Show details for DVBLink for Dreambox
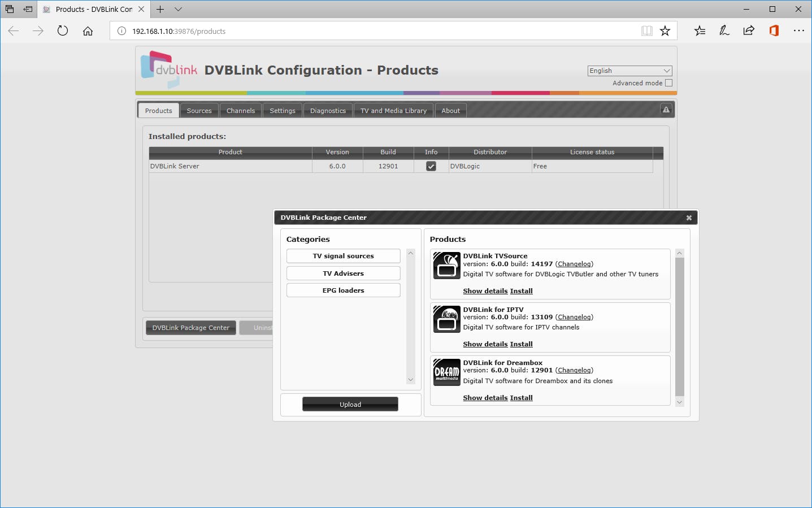Viewport: 812px width, 508px height. pos(485,398)
